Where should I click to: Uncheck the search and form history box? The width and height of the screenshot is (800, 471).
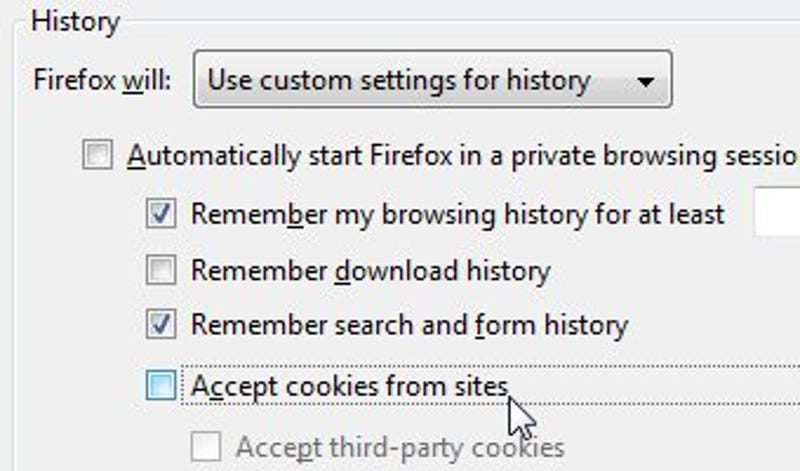click(161, 324)
